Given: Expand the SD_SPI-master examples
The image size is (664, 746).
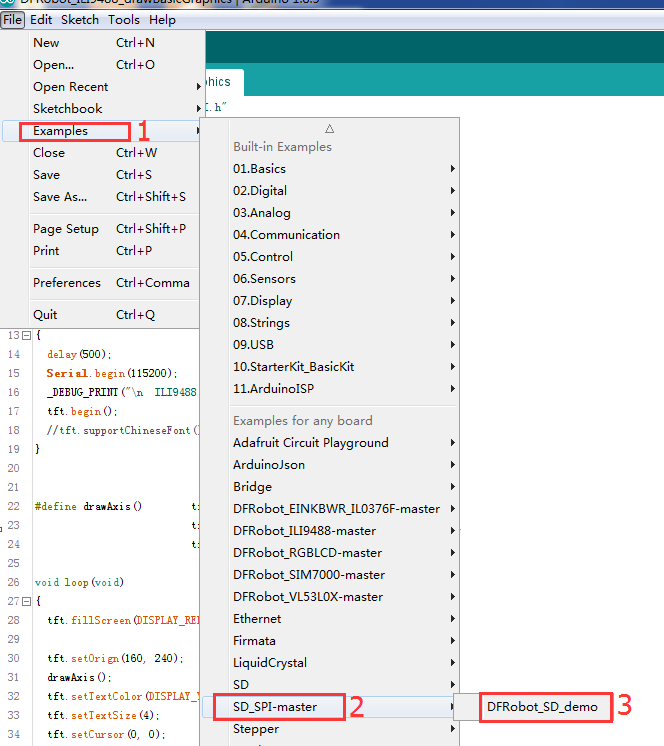Looking at the screenshot, I should [330, 707].
